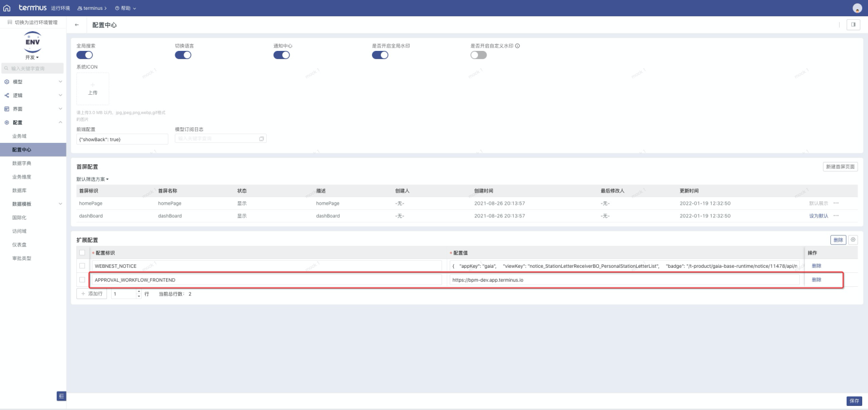This screenshot has height=410, width=868.
Task: Open the home icon in top bar
Action: (7, 8)
